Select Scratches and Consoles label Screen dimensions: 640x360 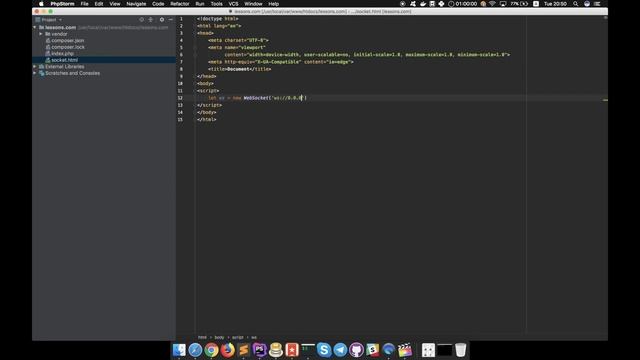tap(72, 73)
